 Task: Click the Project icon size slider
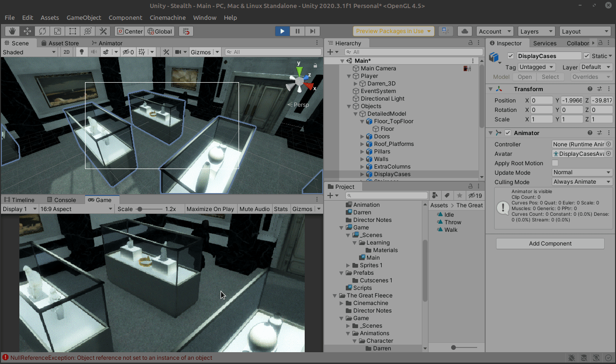click(x=464, y=347)
